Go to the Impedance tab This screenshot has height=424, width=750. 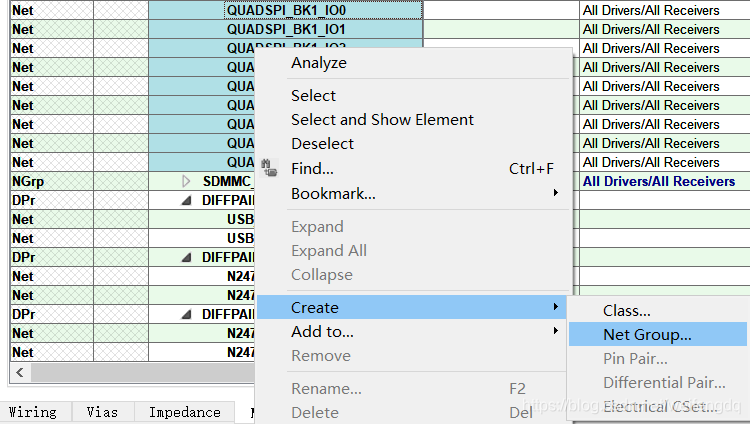[185, 412]
